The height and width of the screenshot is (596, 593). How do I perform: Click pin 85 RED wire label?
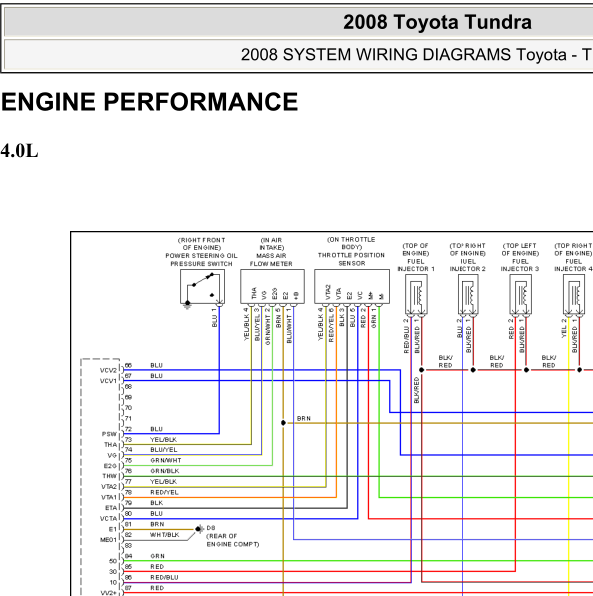[157, 567]
